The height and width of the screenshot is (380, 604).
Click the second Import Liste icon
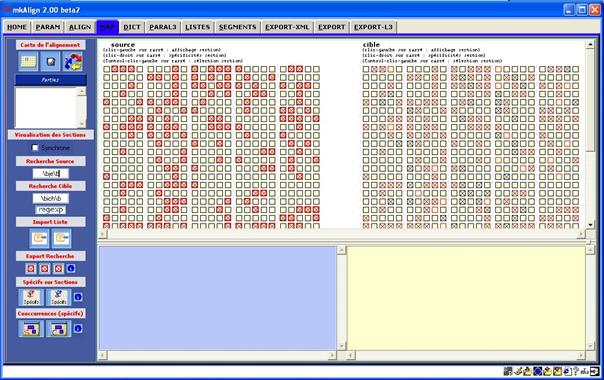(x=62, y=238)
